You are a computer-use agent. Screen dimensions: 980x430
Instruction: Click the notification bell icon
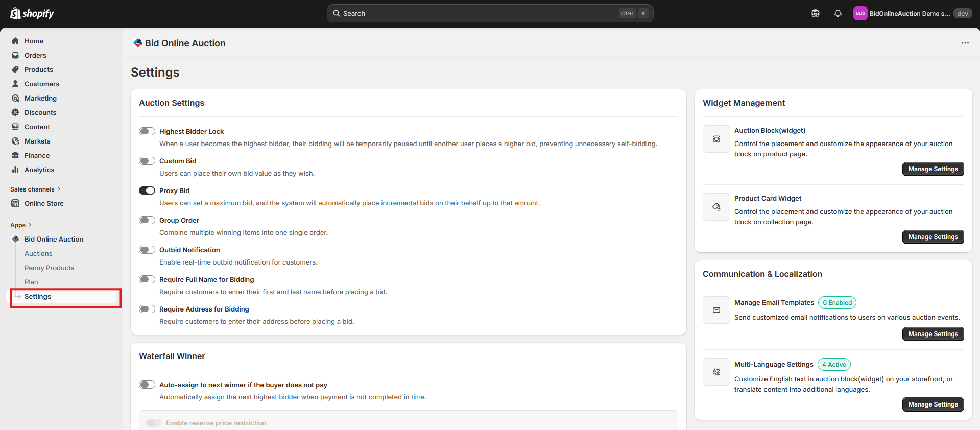point(838,14)
